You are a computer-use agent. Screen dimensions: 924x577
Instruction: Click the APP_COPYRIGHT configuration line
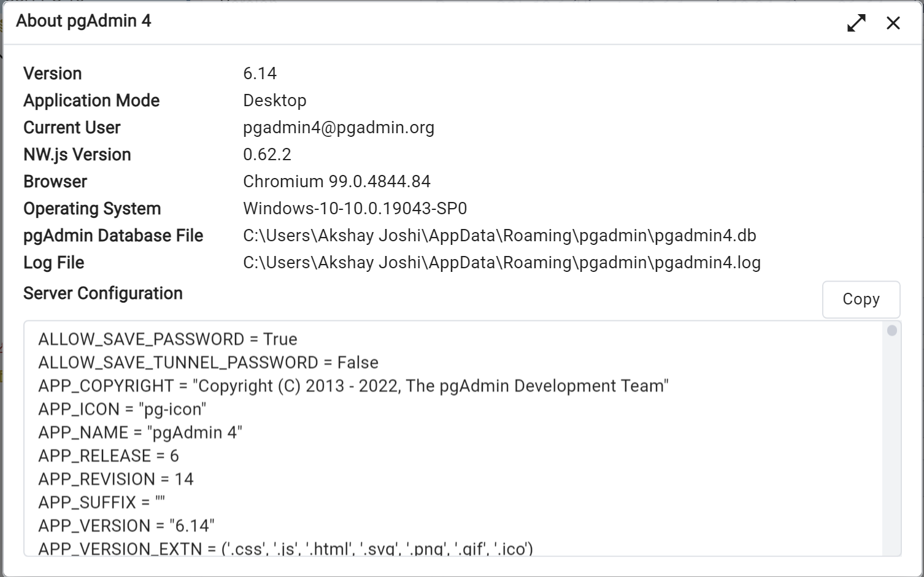point(353,386)
